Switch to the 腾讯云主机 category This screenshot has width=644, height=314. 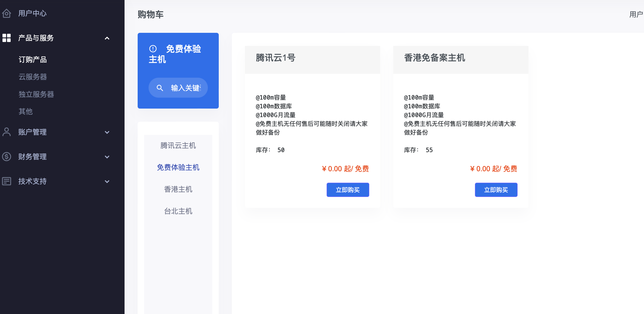(178, 146)
